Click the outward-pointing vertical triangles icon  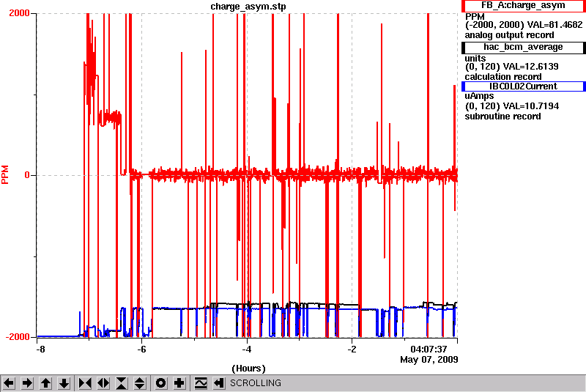pyautogui.click(x=140, y=383)
